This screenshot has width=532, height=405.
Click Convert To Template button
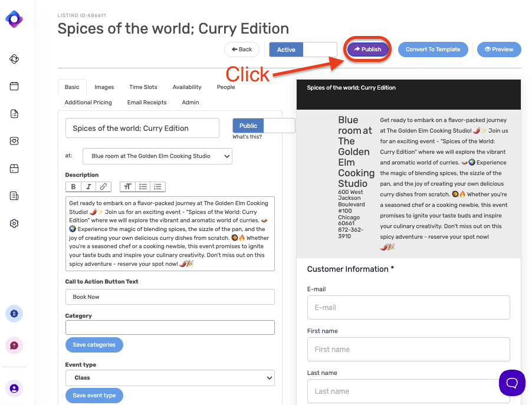(433, 50)
